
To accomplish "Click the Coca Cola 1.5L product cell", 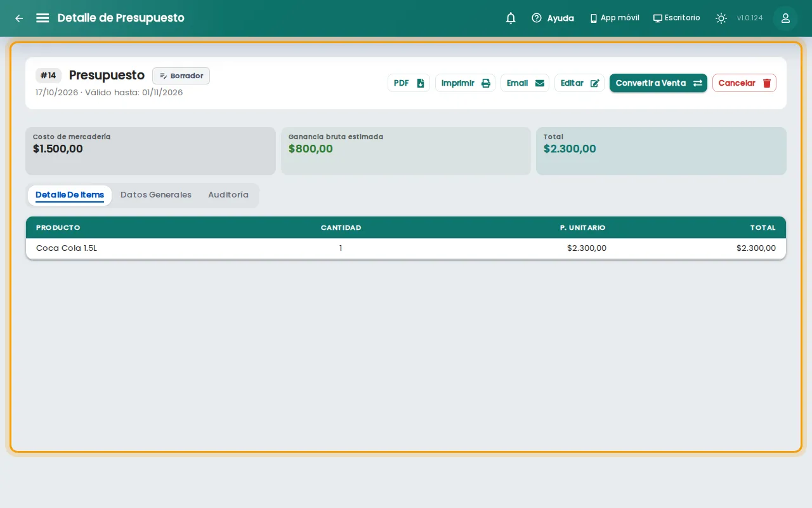I will click(67, 248).
